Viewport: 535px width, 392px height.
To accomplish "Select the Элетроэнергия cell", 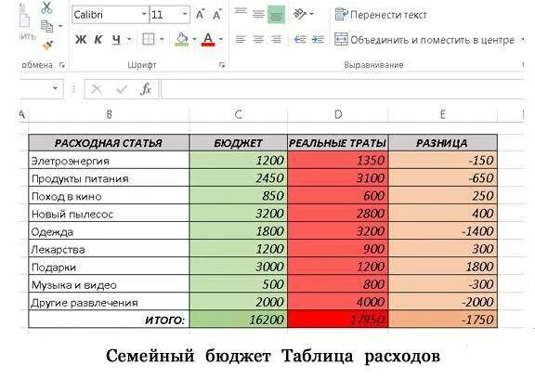I will [x=109, y=161].
